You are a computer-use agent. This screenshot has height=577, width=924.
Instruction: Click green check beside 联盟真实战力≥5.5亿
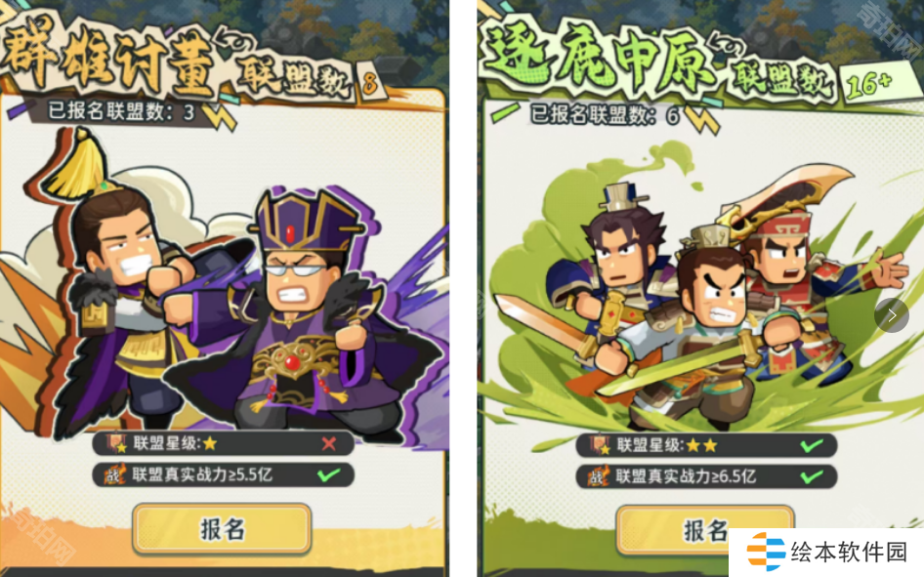(329, 474)
